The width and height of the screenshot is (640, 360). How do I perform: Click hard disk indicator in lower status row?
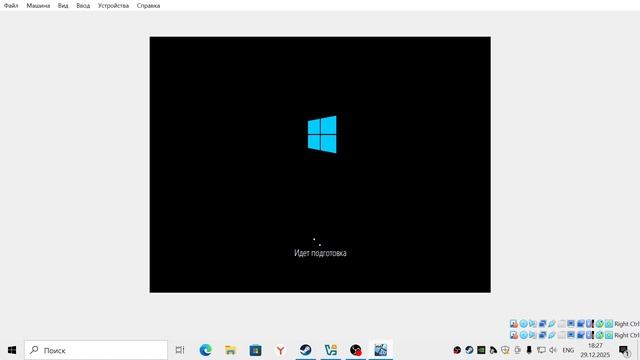pyautogui.click(x=514, y=335)
